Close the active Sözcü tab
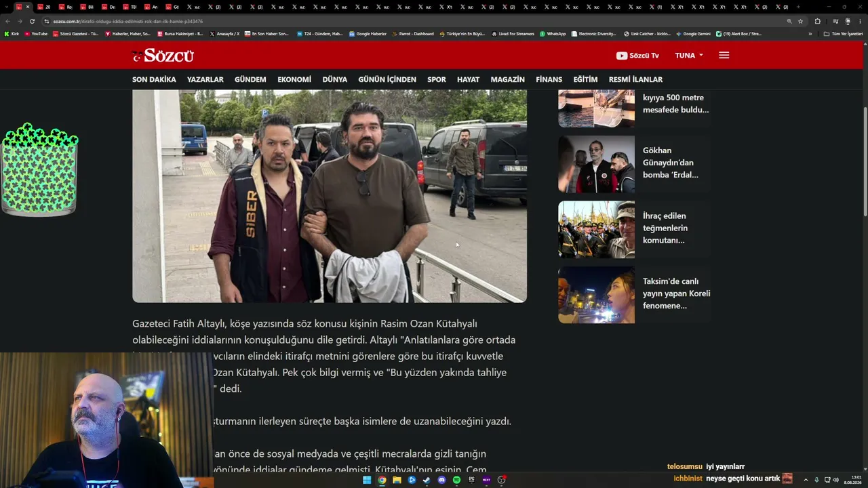 (28, 7)
